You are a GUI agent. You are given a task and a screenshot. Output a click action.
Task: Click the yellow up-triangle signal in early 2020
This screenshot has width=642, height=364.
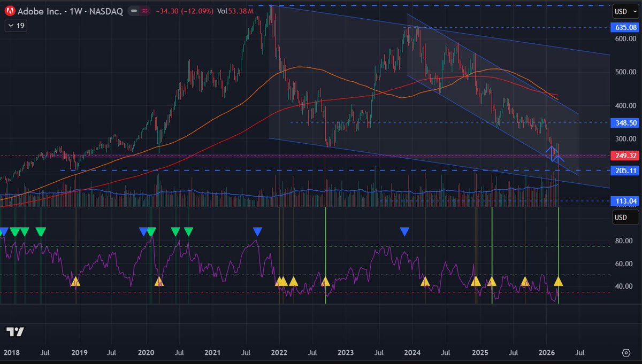159,281
